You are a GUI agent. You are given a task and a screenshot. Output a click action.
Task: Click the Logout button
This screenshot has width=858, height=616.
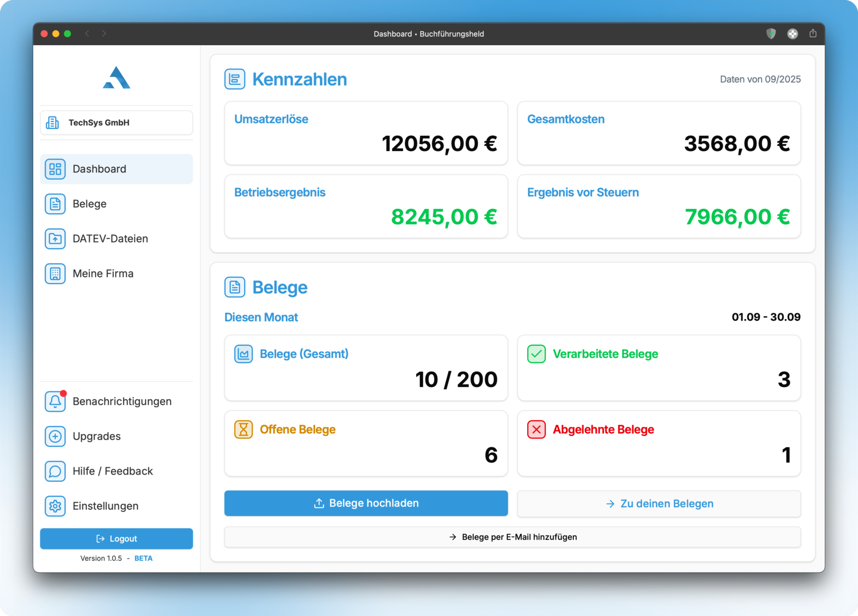(116, 539)
